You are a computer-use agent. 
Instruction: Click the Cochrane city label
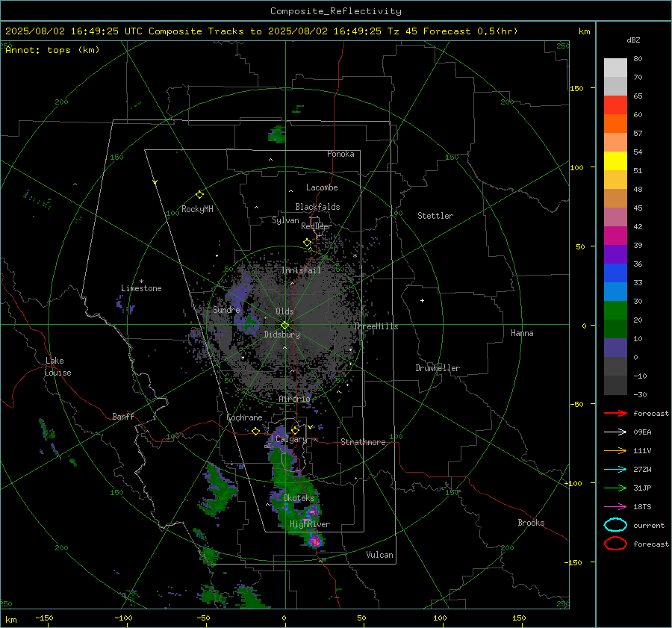click(x=244, y=417)
